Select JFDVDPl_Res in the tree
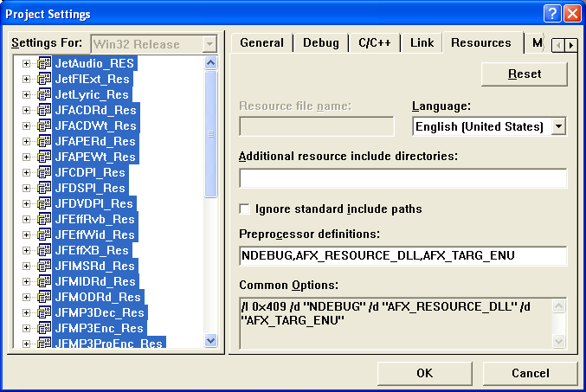The image size is (586, 392). pos(94,203)
